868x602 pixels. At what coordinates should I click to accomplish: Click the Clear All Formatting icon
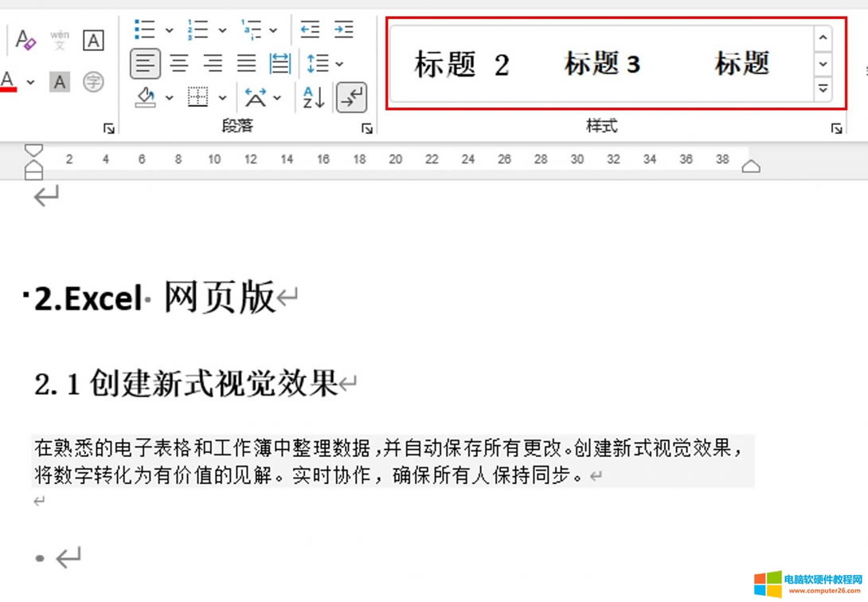click(25, 39)
